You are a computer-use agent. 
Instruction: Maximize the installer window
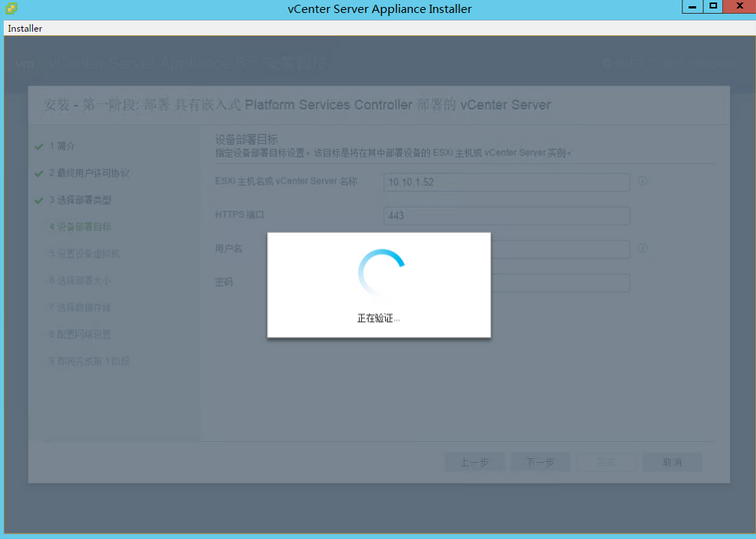point(712,7)
